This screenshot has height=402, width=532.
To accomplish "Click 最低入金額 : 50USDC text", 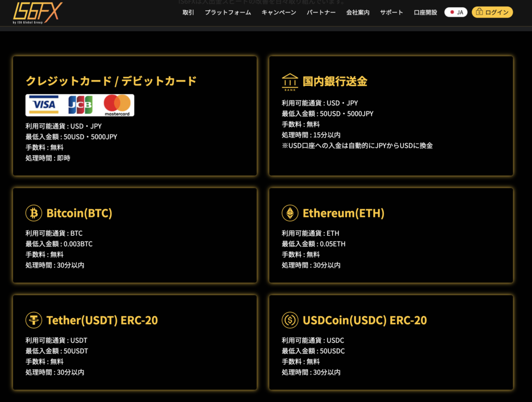I will pyautogui.click(x=313, y=351).
